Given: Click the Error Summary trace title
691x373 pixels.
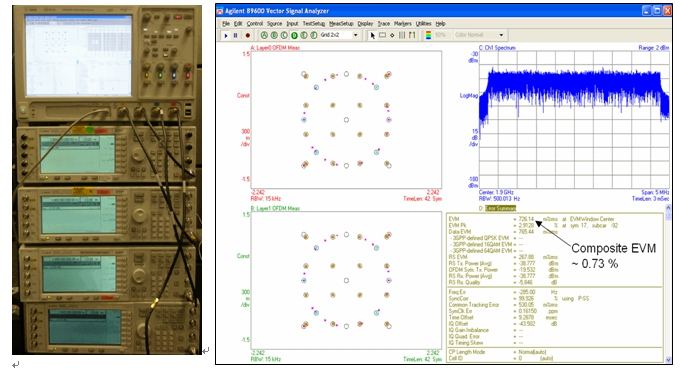Looking at the screenshot, I should [x=500, y=208].
